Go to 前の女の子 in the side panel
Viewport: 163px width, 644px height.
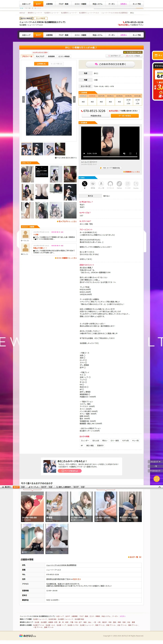(155, 471)
